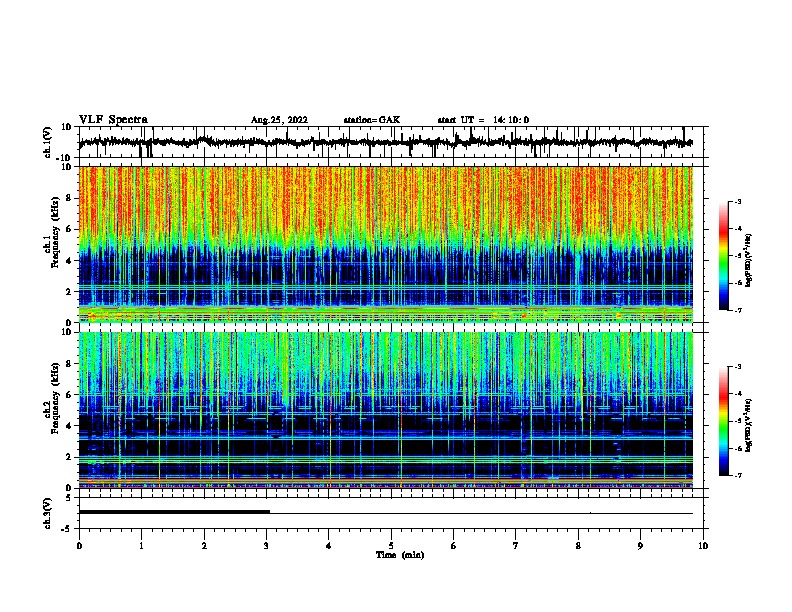792x612 pixels.
Task: Click the ch.1 voltage waveform trace panel
Action: (391, 142)
